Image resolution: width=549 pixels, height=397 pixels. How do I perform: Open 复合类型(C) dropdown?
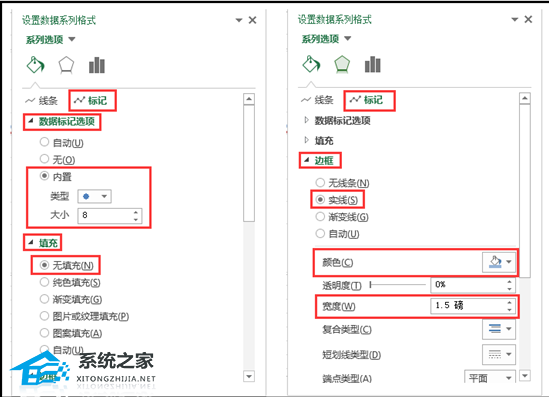point(499,329)
